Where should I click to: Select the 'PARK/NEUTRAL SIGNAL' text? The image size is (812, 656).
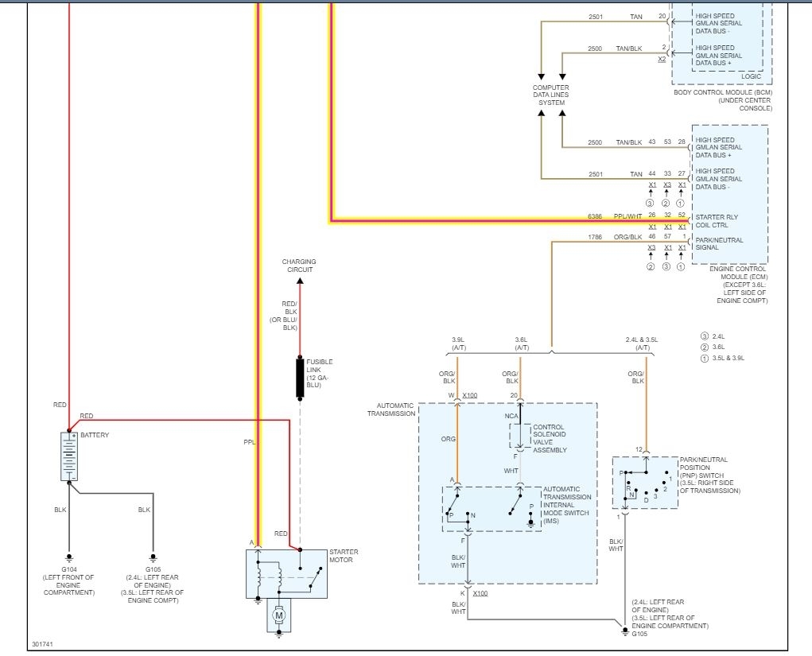[719, 244]
